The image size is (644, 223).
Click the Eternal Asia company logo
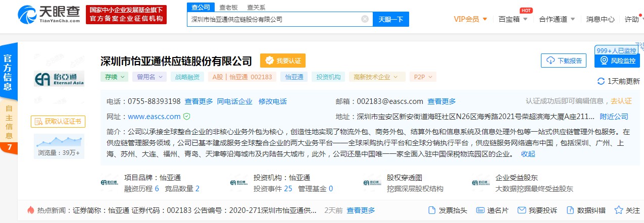(x=59, y=79)
